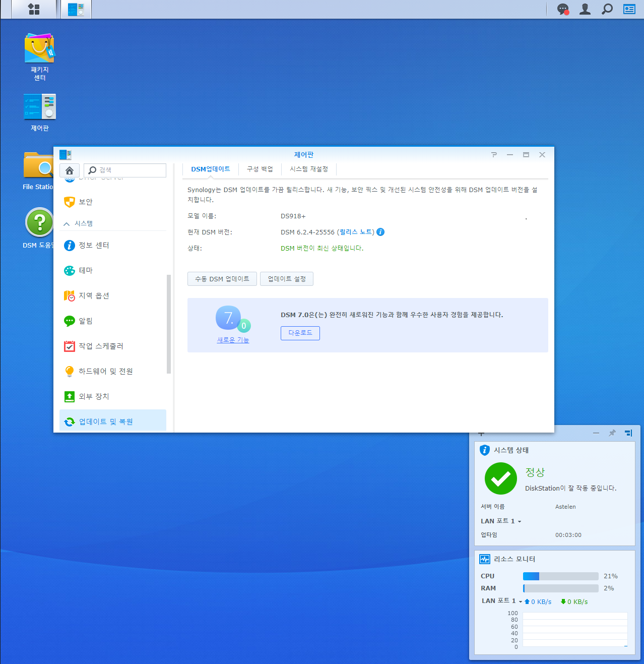
Task: Open Notification (알림) settings
Action: tap(113, 321)
